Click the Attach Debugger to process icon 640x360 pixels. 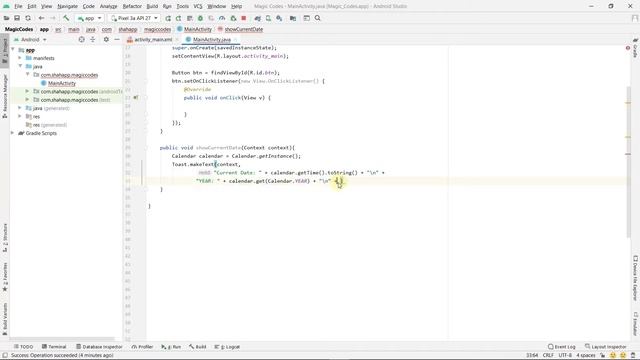(233, 18)
